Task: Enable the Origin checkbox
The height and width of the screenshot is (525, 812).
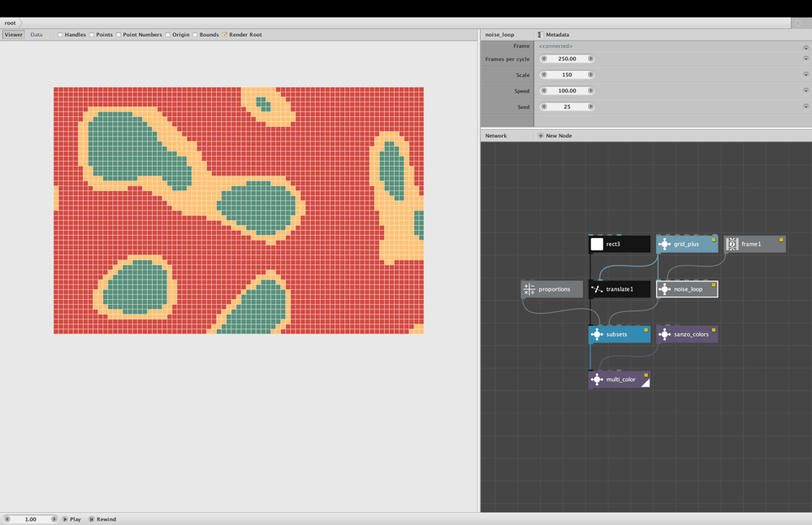Action: pyautogui.click(x=168, y=35)
